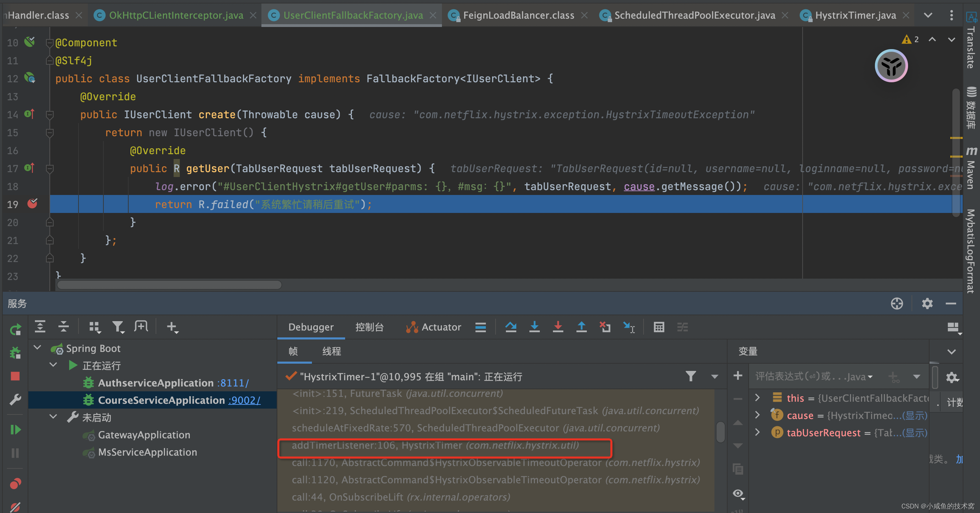Screen dimensions: 980x513
Task: Click the add service plus icon
Action: (x=172, y=327)
